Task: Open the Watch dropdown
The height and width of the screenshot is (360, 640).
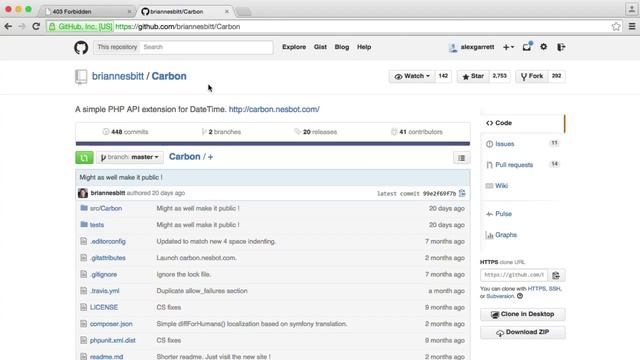Action: coord(412,76)
